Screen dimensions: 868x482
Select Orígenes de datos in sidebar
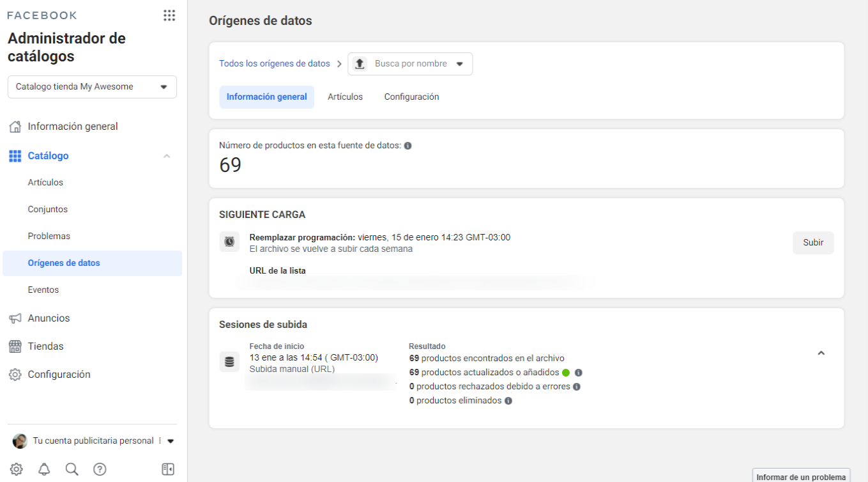tap(92, 263)
